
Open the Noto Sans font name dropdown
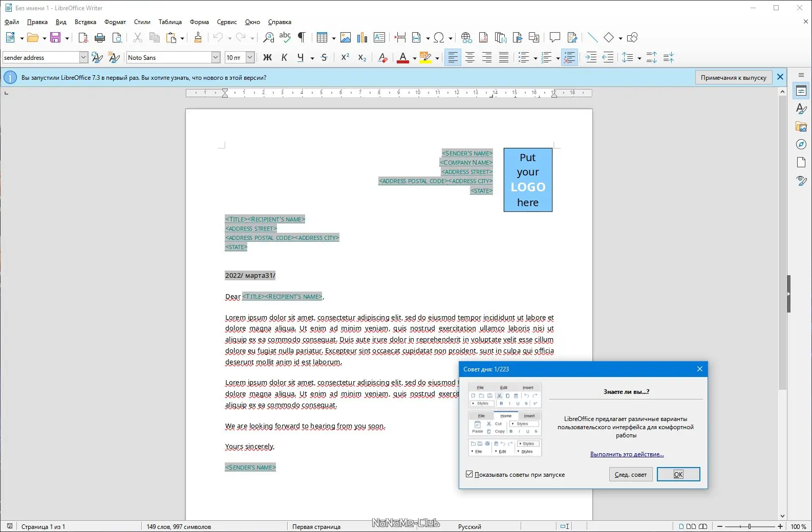click(216, 57)
